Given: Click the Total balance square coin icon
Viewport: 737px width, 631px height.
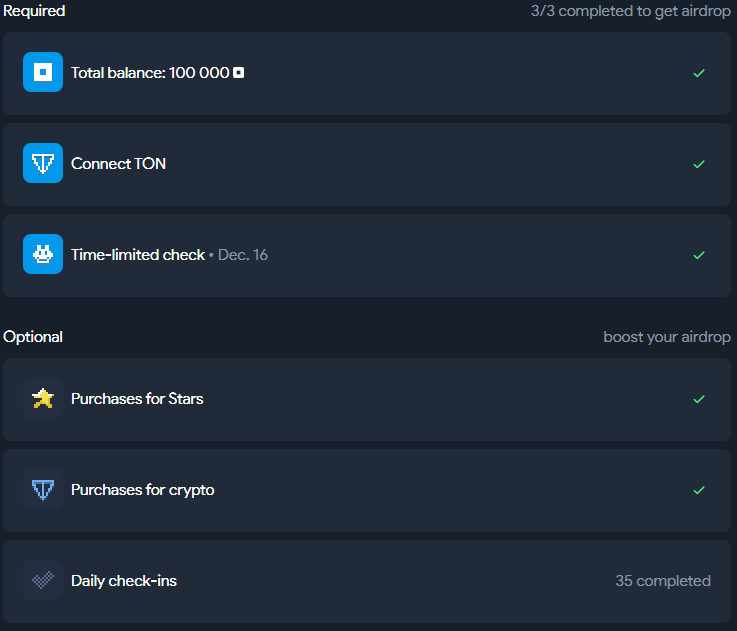Looking at the screenshot, I should (43, 72).
